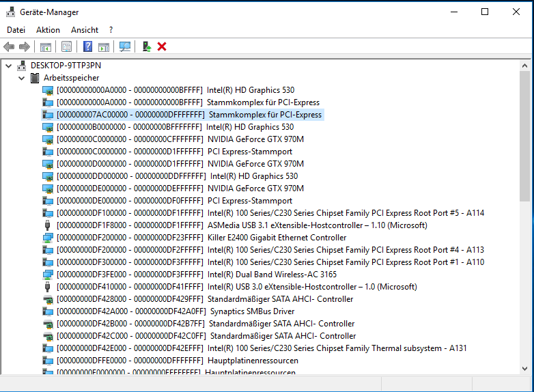The height and width of the screenshot is (392, 534).
Task: Open the ? help menu
Action: coord(111,30)
